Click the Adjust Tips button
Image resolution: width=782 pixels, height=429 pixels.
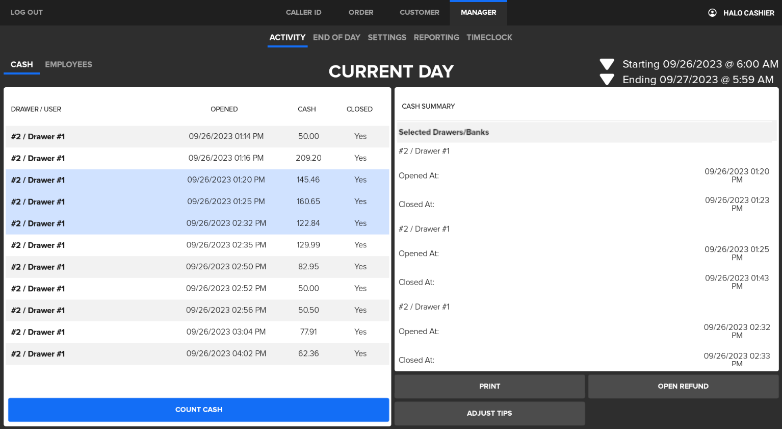click(x=489, y=413)
